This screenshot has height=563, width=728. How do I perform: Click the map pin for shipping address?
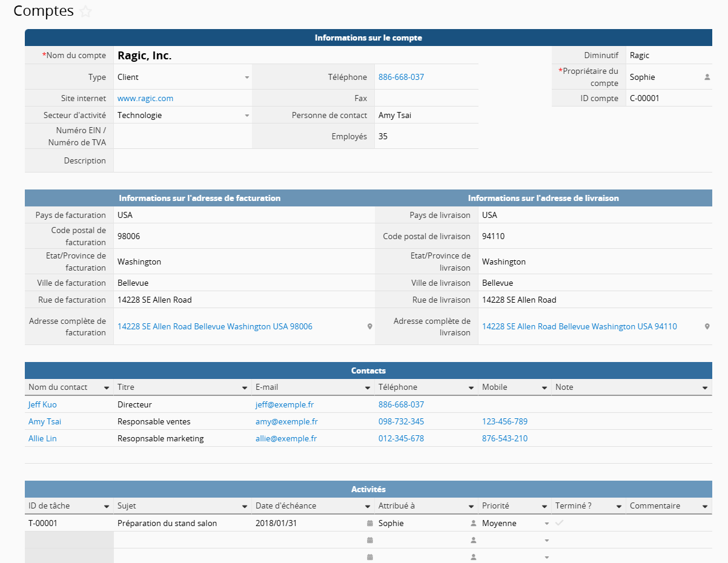click(707, 326)
